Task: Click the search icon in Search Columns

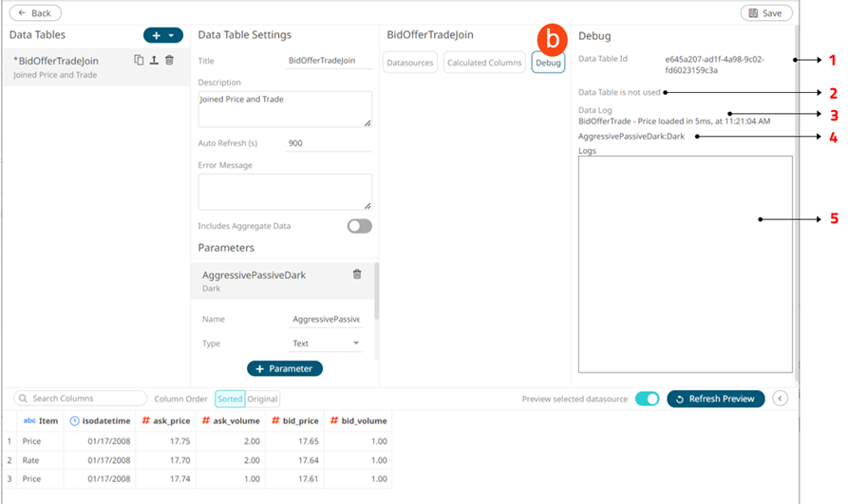Action: 24,399
